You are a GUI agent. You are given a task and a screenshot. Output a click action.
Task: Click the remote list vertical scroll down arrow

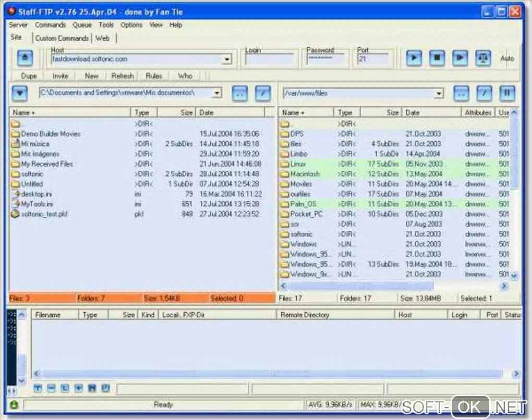(514, 275)
